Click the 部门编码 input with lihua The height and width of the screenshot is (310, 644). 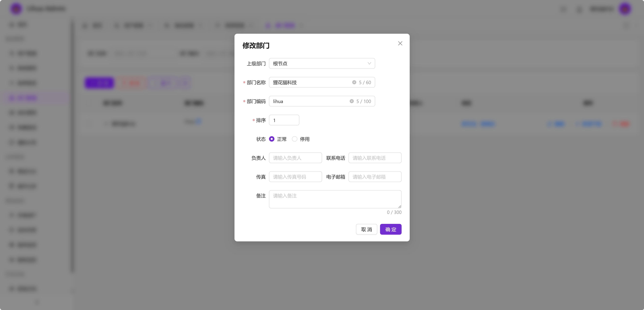tap(322, 101)
